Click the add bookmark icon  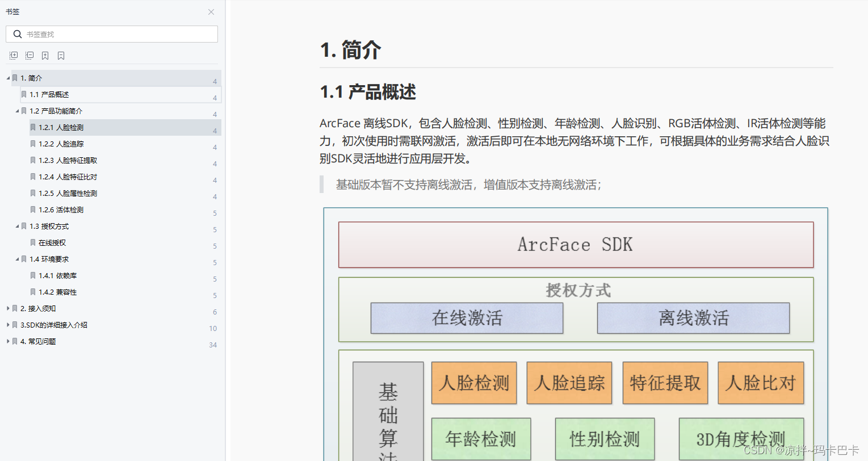click(x=45, y=56)
